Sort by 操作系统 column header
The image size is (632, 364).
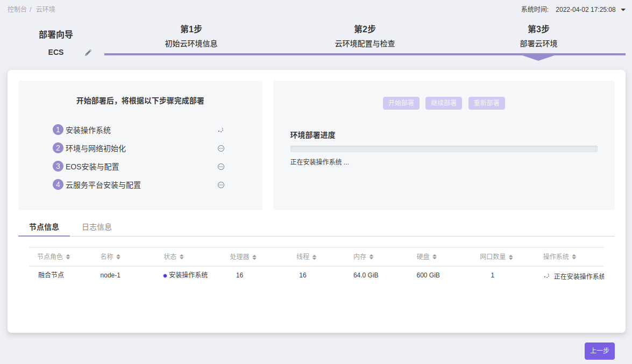point(574,257)
